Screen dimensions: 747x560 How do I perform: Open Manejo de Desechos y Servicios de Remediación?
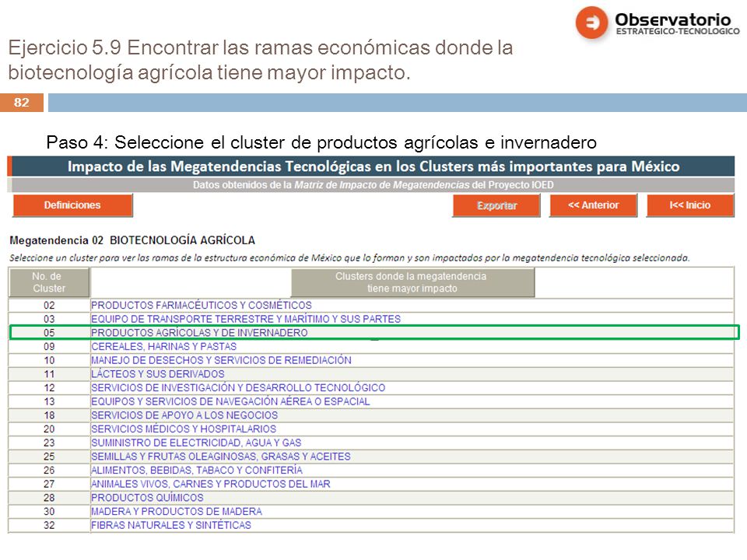(x=221, y=360)
